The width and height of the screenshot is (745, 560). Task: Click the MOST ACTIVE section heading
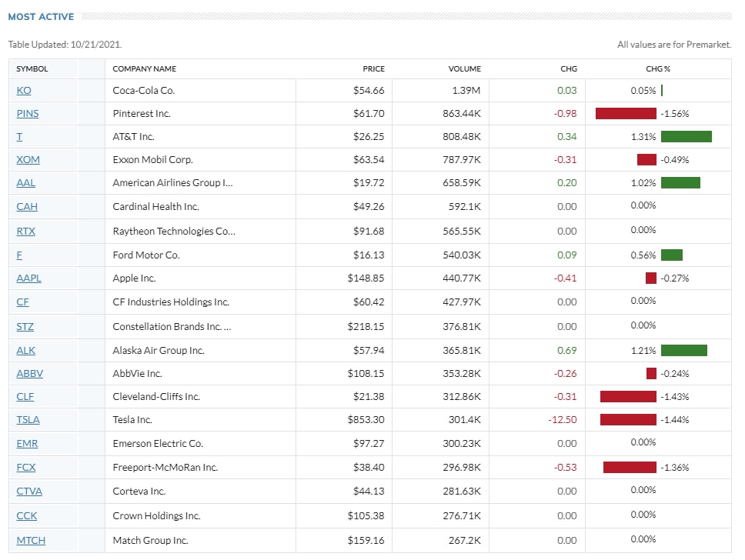coord(42,17)
